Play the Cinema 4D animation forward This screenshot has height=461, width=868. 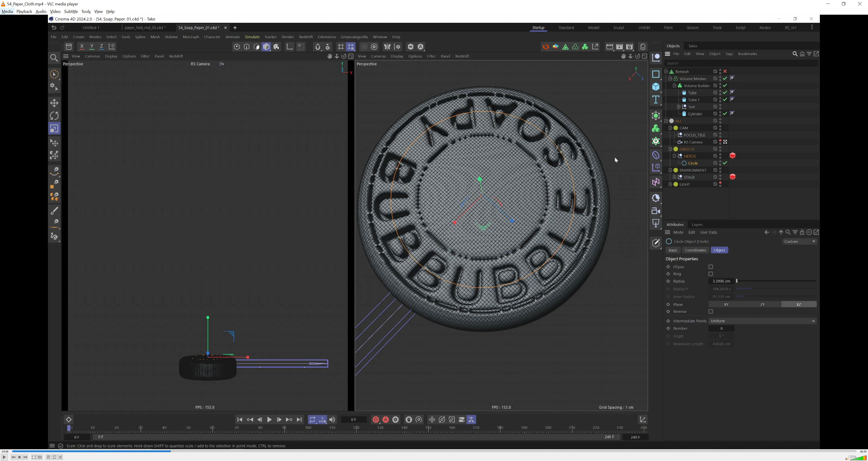click(269, 420)
